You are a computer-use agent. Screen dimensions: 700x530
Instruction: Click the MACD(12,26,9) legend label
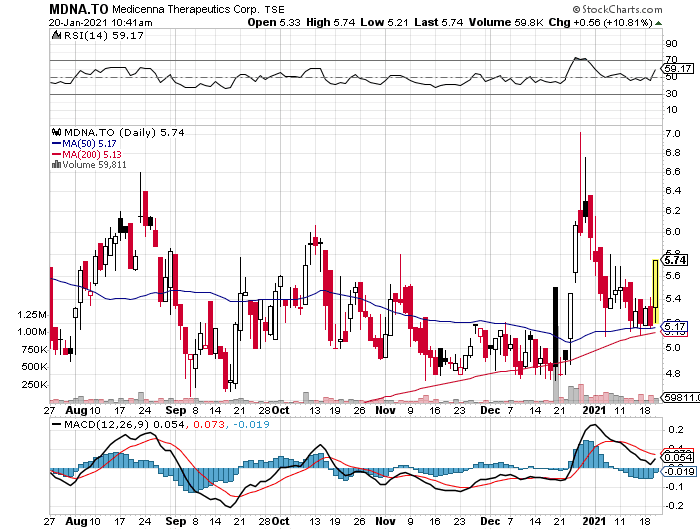108,424
